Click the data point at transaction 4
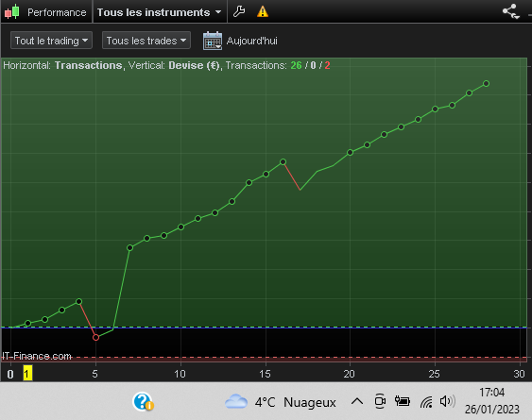 (78, 301)
